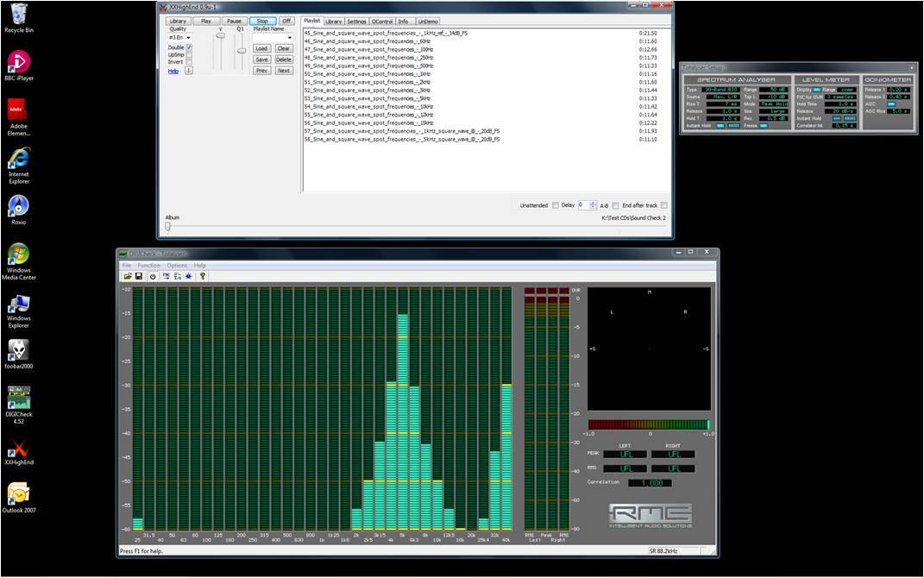Toggle the Double checkbox in XXHighEnd
The height and width of the screenshot is (578, 924).
[x=189, y=47]
